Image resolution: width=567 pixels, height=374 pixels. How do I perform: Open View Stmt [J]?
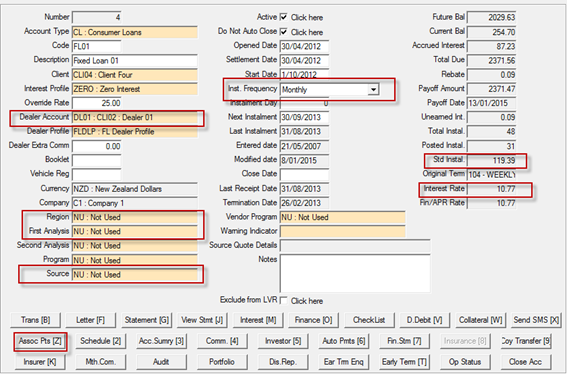coord(202,320)
